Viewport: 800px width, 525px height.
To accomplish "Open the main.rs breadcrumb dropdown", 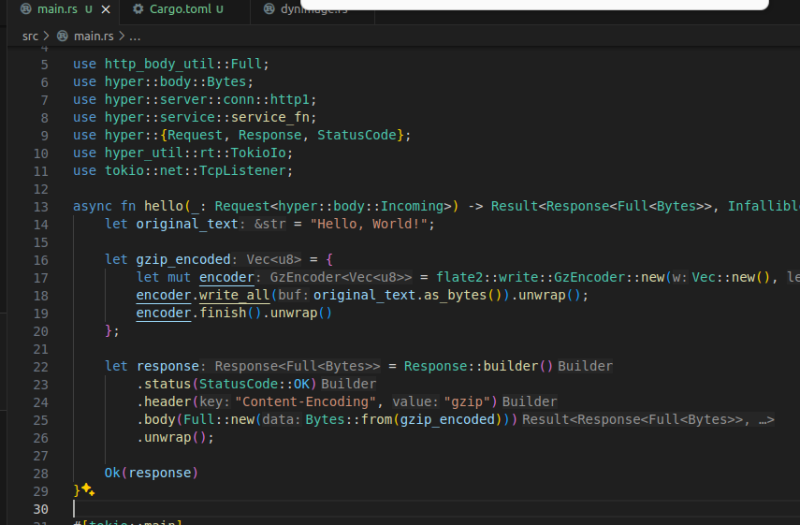I will (x=94, y=36).
